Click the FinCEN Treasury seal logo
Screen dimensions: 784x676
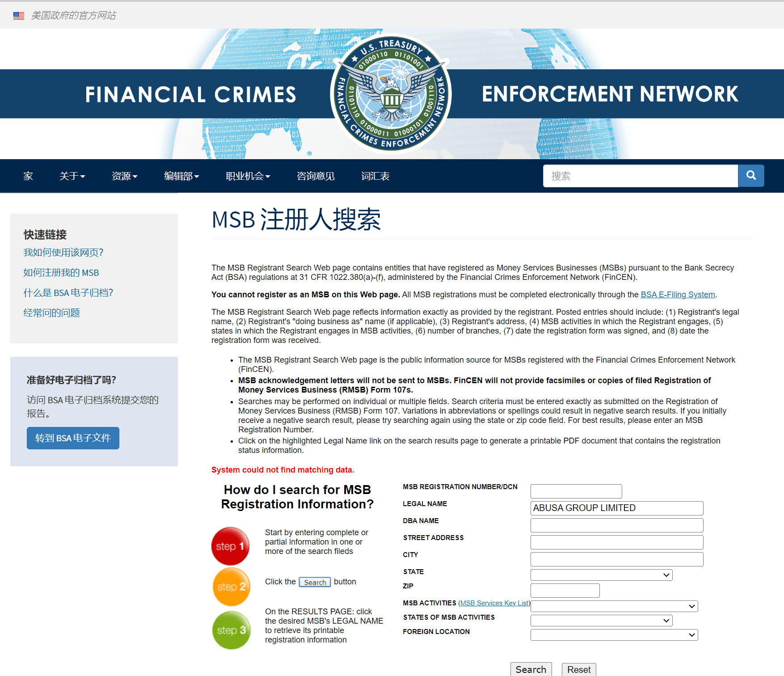[391, 94]
